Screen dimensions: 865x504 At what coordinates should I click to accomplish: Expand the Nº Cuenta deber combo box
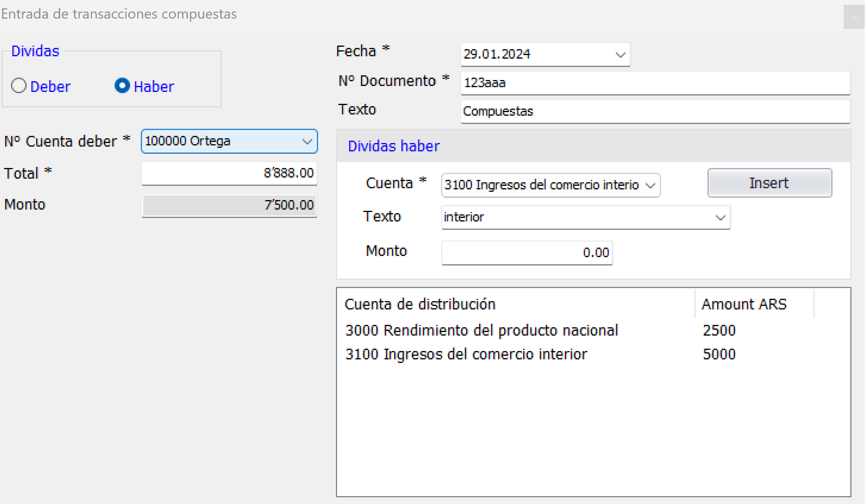307,141
